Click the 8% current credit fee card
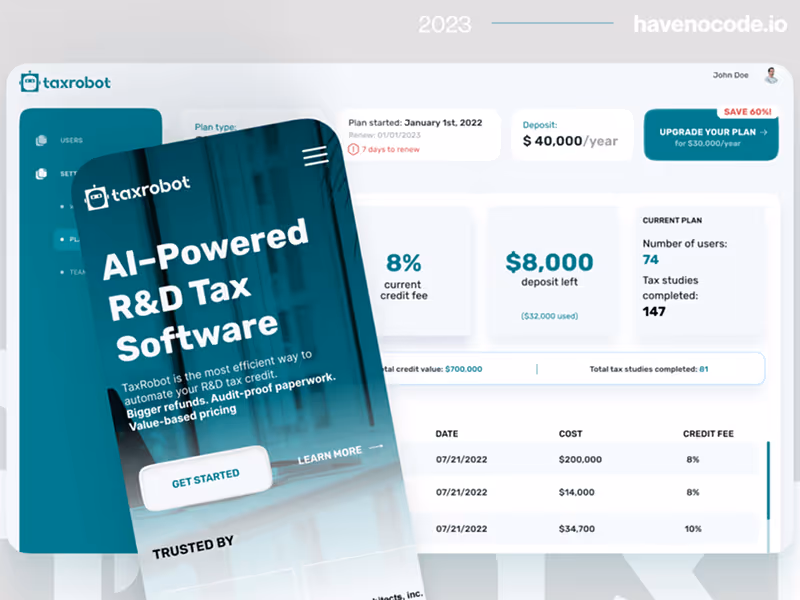This screenshot has height=600, width=800. (x=404, y=273)
